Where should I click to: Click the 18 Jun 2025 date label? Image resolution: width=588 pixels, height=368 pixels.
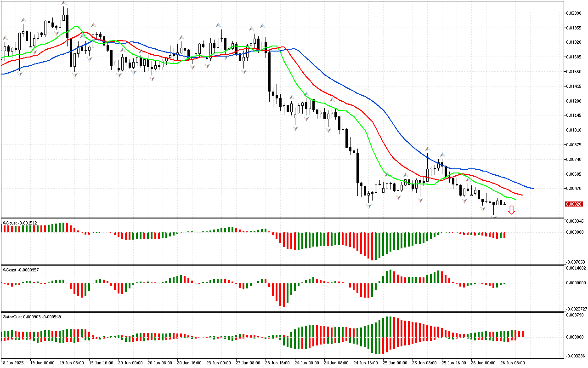point(13,362)
